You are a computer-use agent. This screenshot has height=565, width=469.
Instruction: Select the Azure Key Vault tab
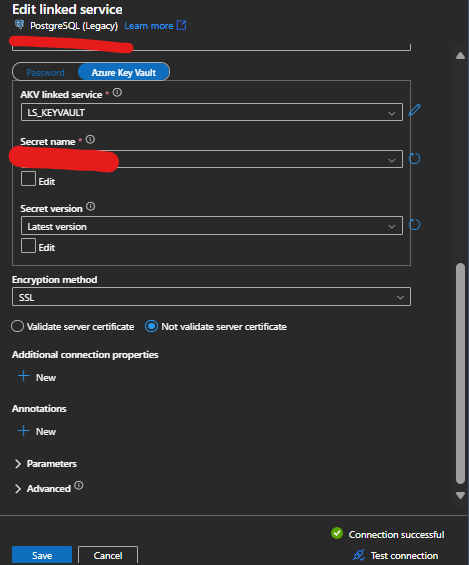[124, 72]
